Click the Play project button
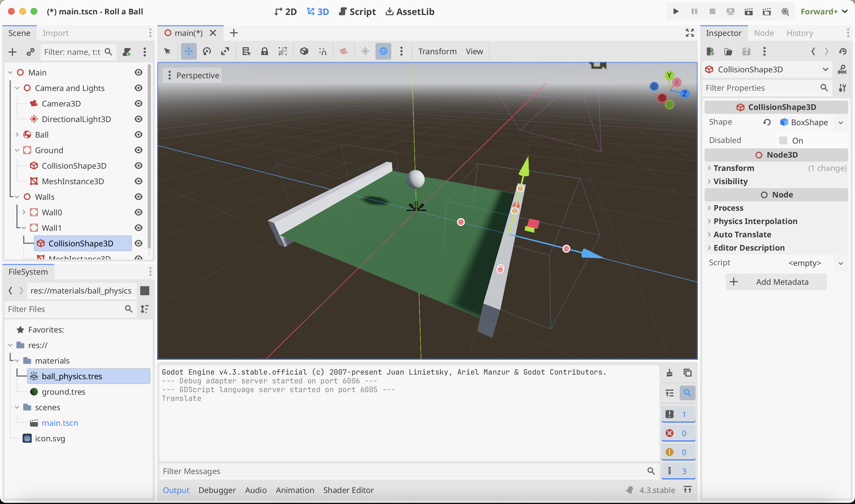Screen dimensions: 855x504 coord(675,12)
